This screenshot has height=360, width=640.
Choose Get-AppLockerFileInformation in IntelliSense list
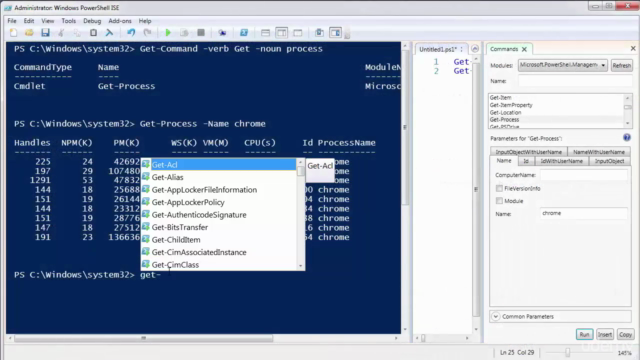(218, 190)
